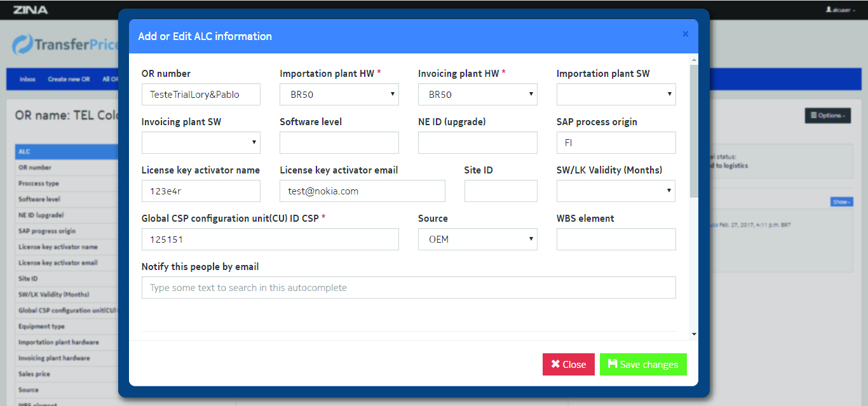
Task: Click the TransferPrice logo icon
Action: coord(23,45)
